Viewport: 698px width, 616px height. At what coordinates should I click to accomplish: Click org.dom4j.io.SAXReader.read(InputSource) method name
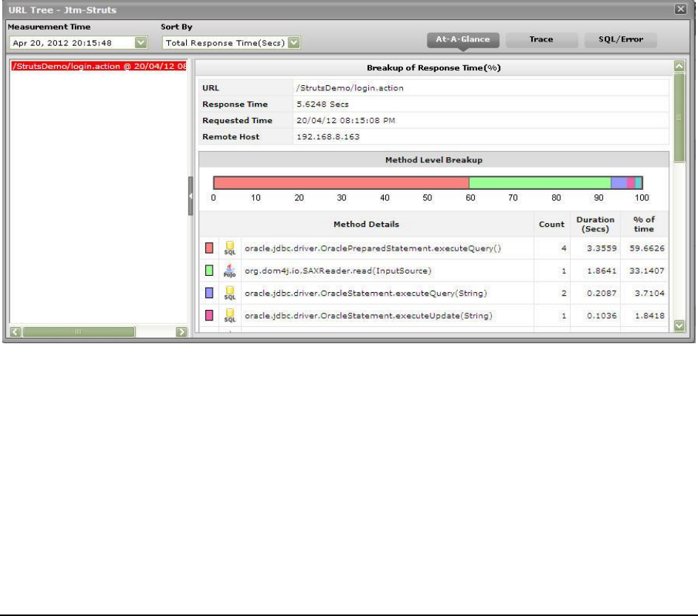[x=338, y=271]
